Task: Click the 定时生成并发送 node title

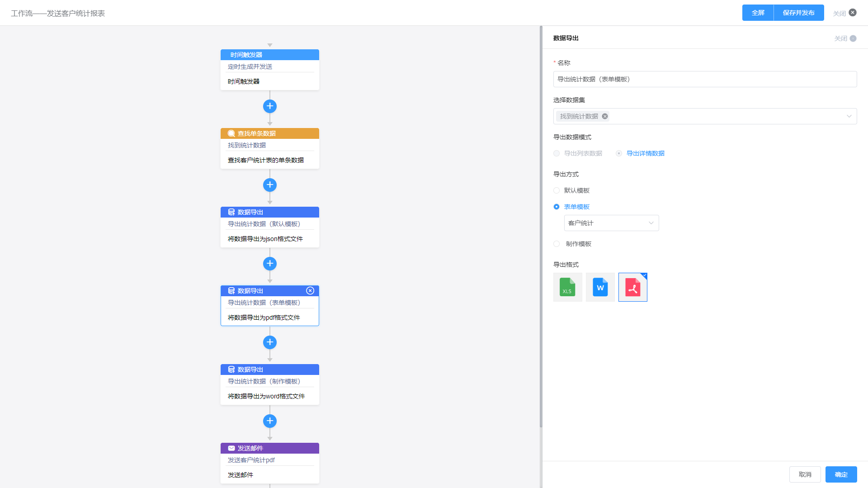Action: (x=250, y=66)
